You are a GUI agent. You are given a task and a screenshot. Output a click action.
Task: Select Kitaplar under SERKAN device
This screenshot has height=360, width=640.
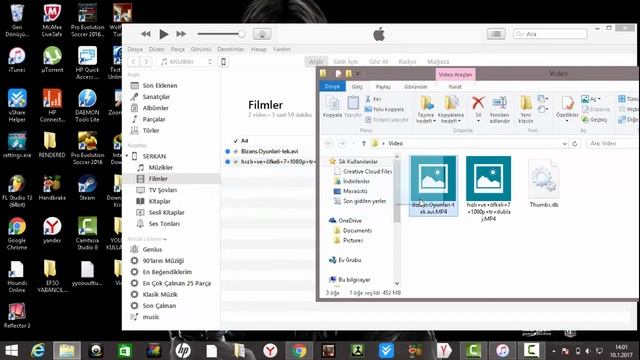[159, 201]
